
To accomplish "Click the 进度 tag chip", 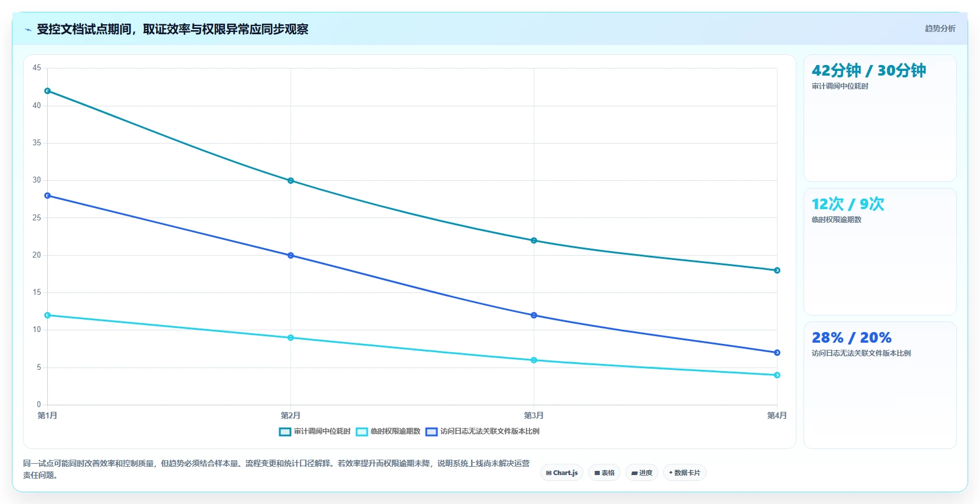I will (642, 473).
